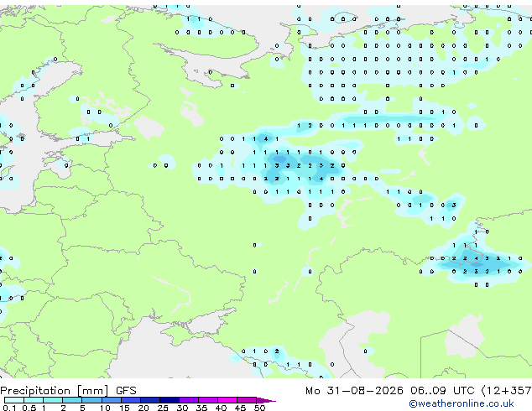Click the '0.1' legend scale label
Screen dimensions: 532x411
9,408
